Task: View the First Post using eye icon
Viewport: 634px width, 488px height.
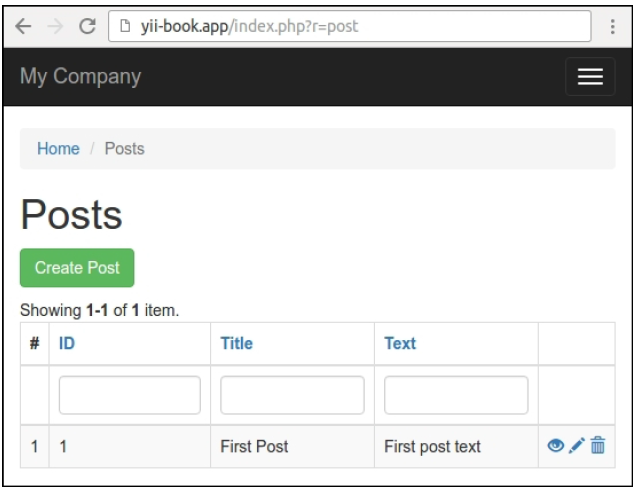Action: 555,446
